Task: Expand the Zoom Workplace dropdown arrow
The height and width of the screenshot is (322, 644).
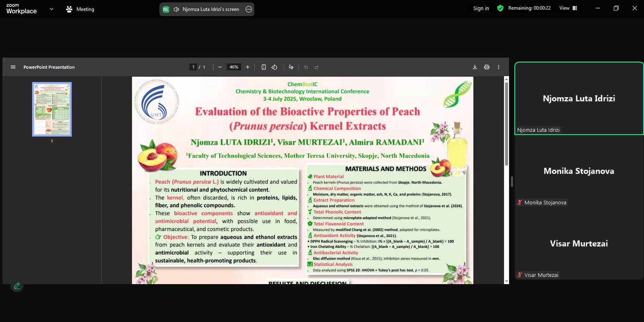Action: 51,9
